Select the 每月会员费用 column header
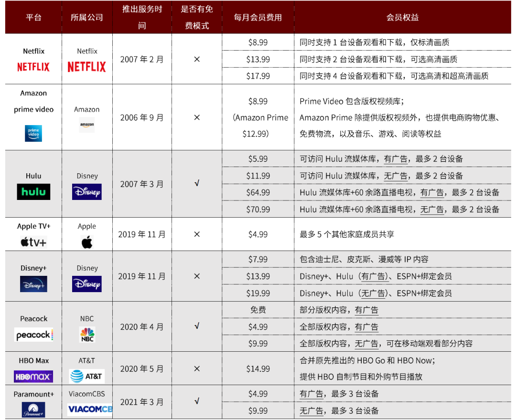This screenshot has width=516, height=420. pyautogui.click(x=258, y=17)
